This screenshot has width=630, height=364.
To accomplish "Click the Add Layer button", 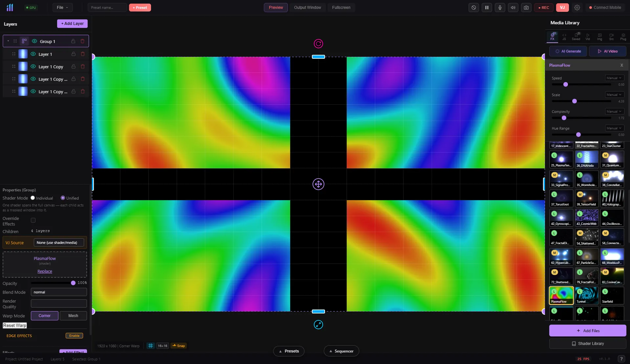I will [x=72, y=24].
